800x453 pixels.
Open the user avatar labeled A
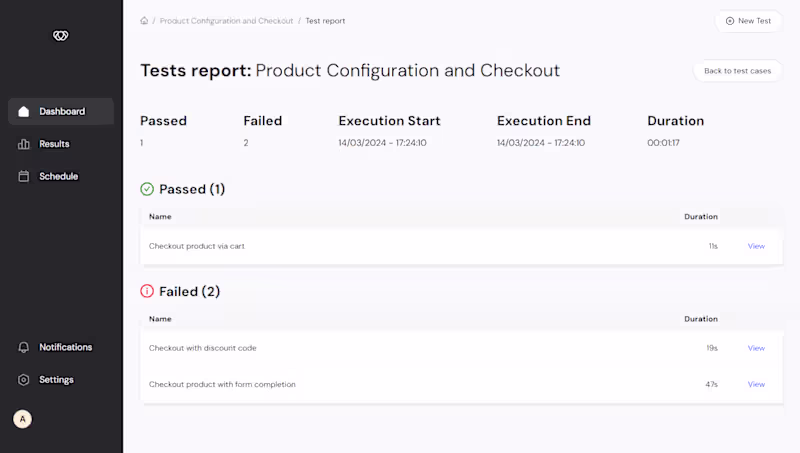[x=22, y=419]
